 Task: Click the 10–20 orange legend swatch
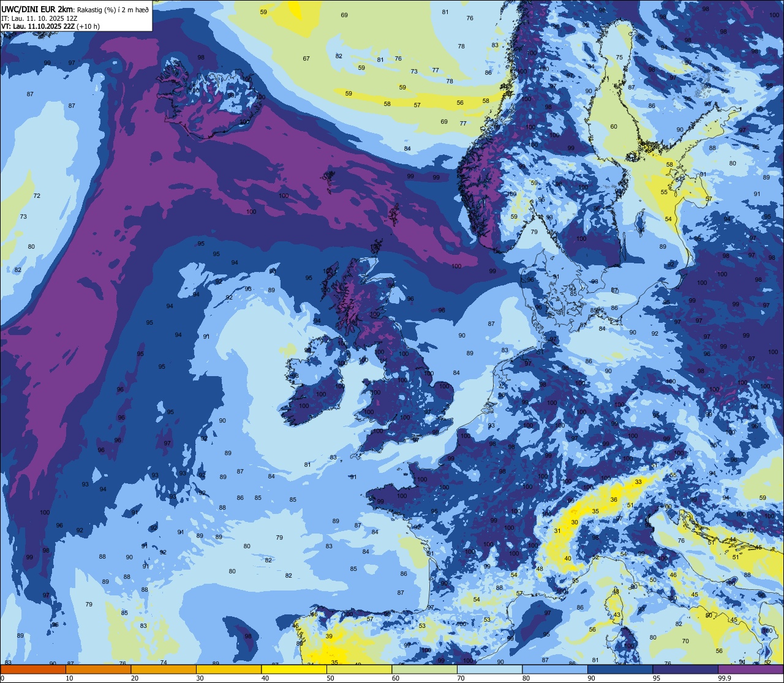pyautogui.click(x=98, y=670)
